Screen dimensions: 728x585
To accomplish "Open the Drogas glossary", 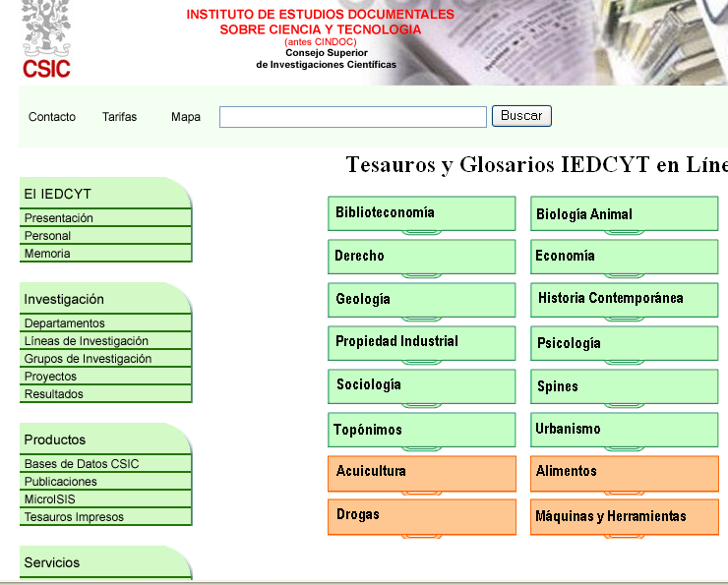I will coord(422,517).
